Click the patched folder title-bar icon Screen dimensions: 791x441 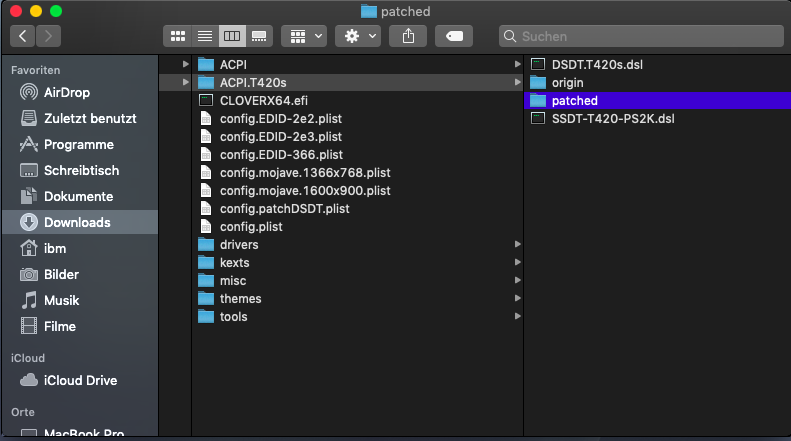369,11
